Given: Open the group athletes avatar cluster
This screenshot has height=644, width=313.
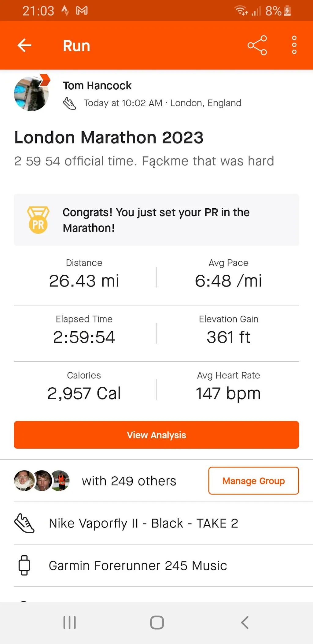Looking at the screenshot, I should coord(42,481).
